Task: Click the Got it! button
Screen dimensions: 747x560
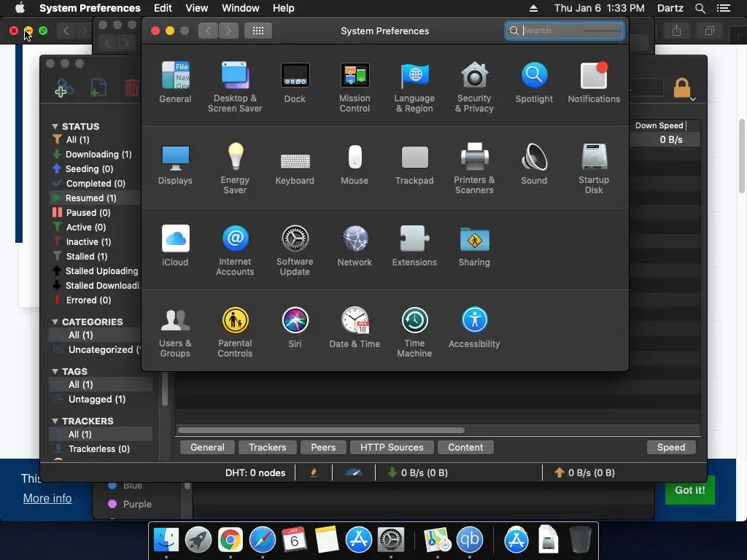Action: tap(690, 490)
